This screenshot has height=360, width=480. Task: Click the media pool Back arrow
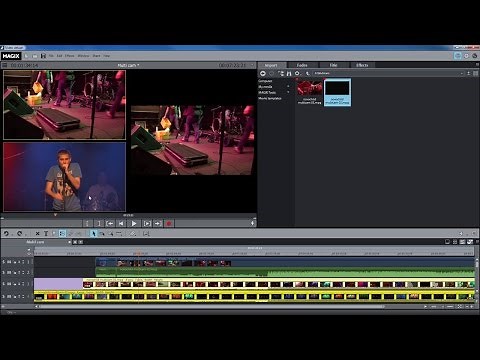[x=263, y=73]
